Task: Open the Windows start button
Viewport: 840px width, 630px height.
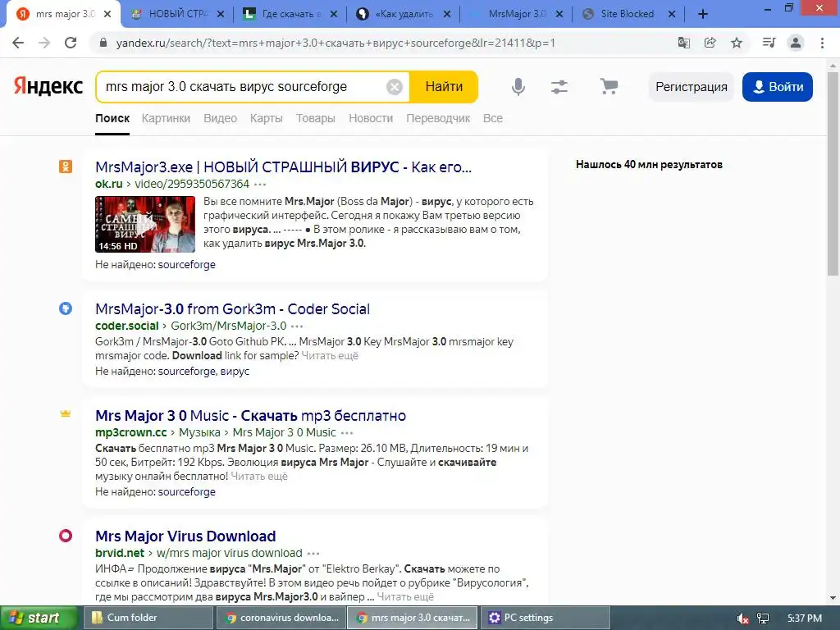Action: [39, 619]
